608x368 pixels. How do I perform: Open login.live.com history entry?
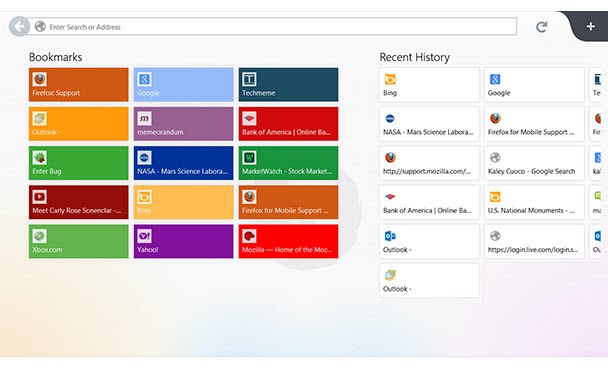tap(534, 241)
